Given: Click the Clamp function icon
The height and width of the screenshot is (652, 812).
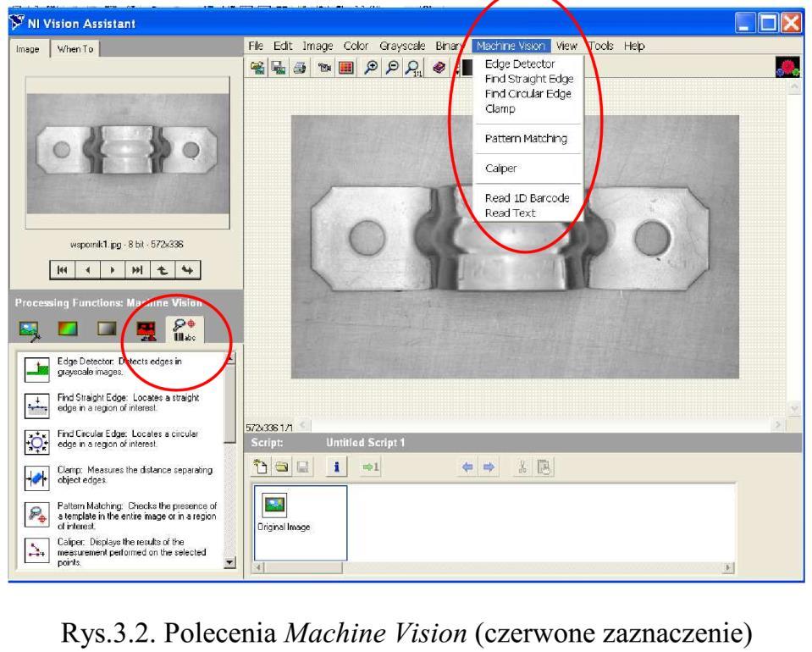Looking at the screenshot, I should [36, 478].
